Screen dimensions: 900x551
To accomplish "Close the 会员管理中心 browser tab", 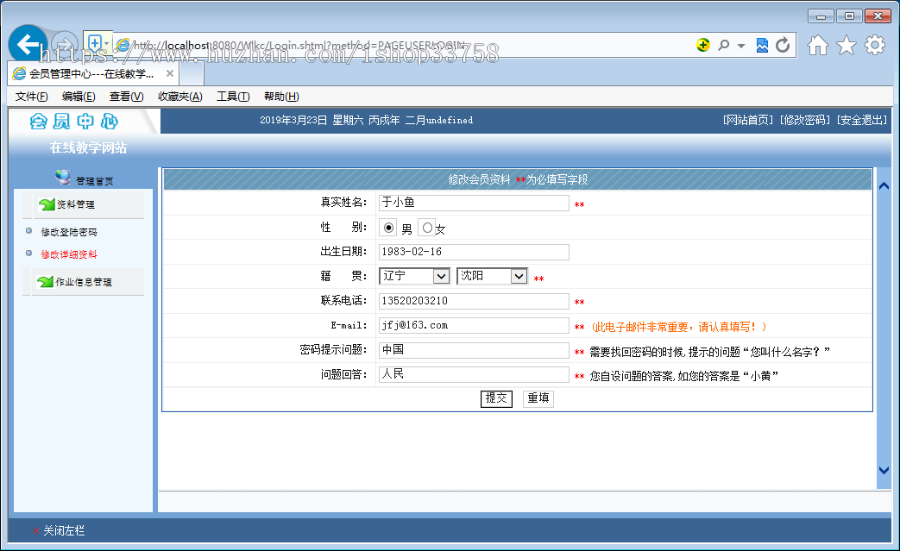I will tap(170, 73).
